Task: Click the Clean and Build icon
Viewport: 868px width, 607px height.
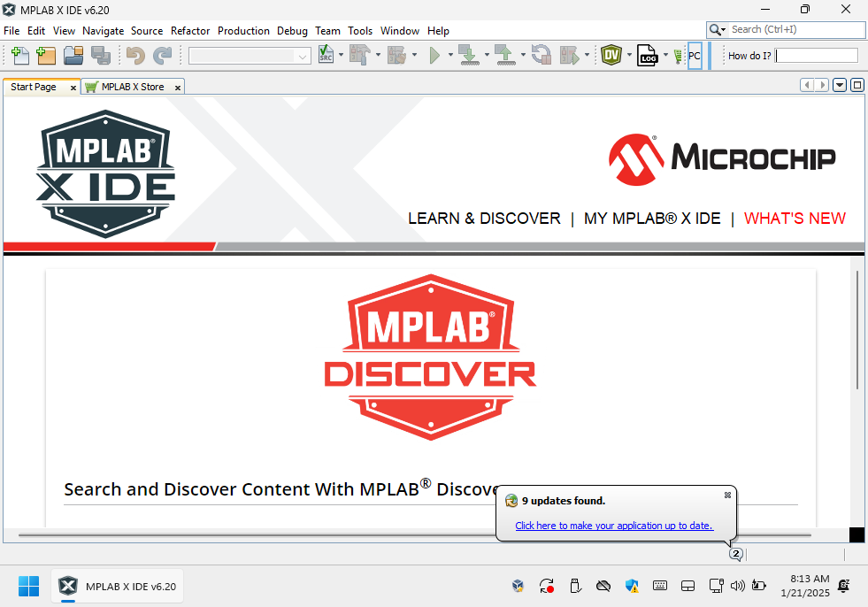Action: [x=396, y=55]
